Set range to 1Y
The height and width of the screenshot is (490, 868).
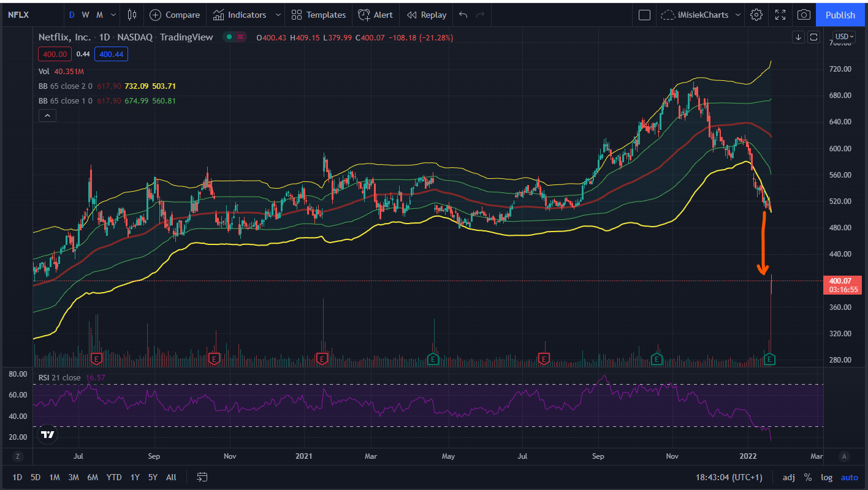(134, 477)
